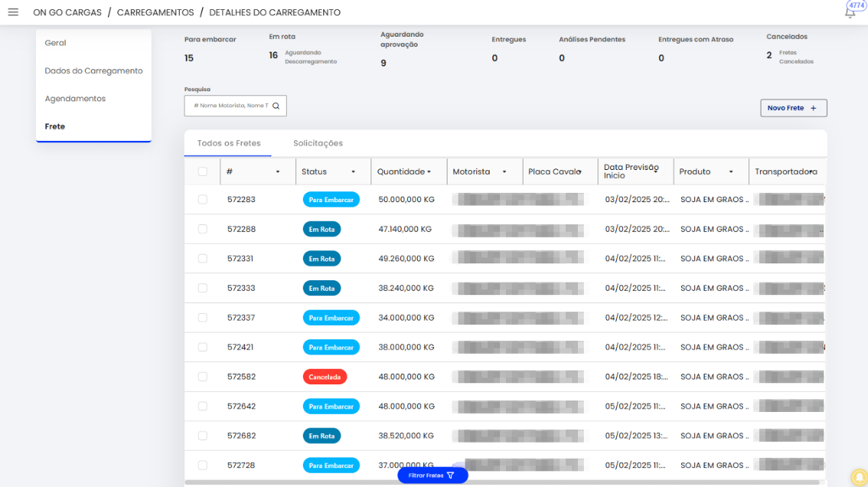This screenshot has height=487, width=868.
Task: Click quantity 50.000,000 KG
Action: click(406, 199)
